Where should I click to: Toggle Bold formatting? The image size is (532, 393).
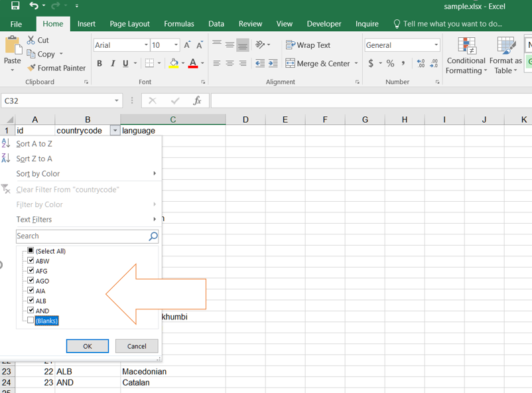point(100,64)
